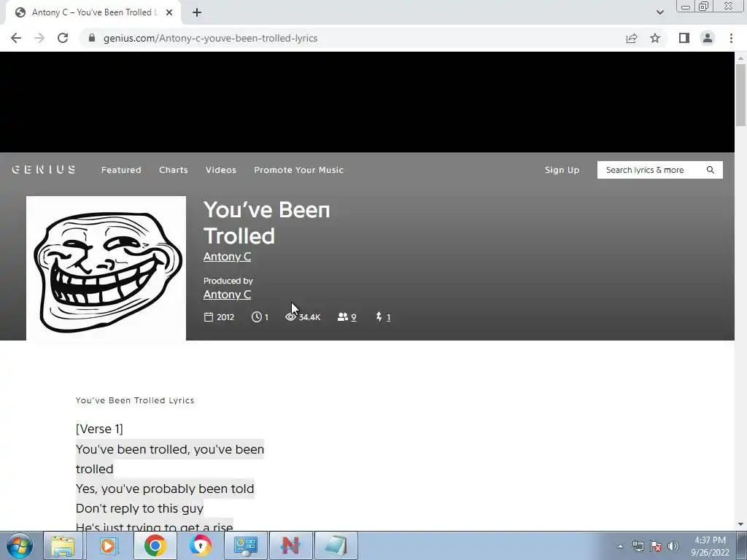Open the browser side panel
Screen dimensions: 747x560
click(684, 38)
